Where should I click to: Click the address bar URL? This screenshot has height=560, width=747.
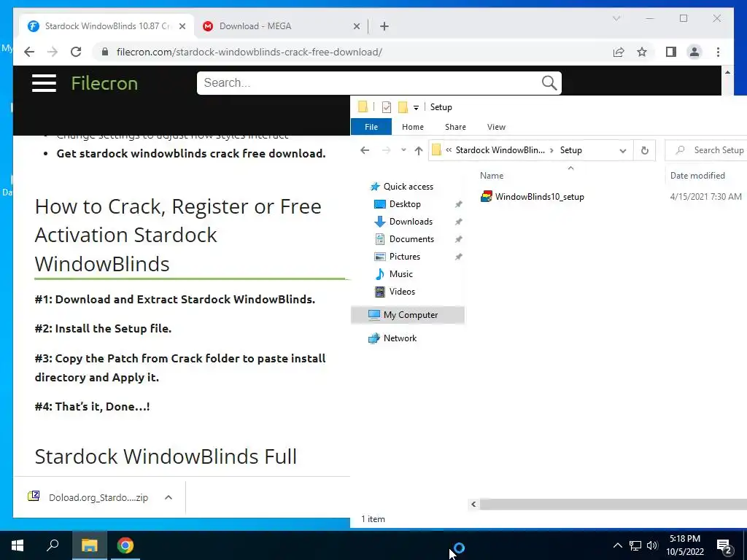tap(249, 52)
